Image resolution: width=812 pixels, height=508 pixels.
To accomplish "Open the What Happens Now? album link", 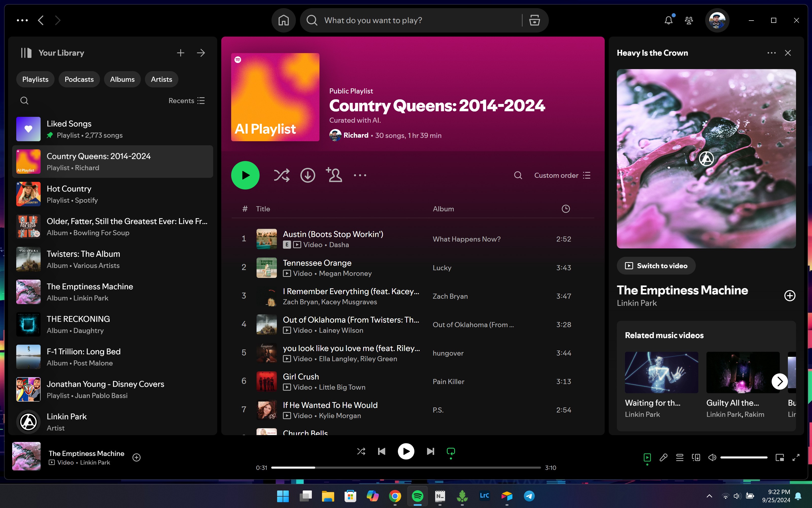I will tap(466, 239).
